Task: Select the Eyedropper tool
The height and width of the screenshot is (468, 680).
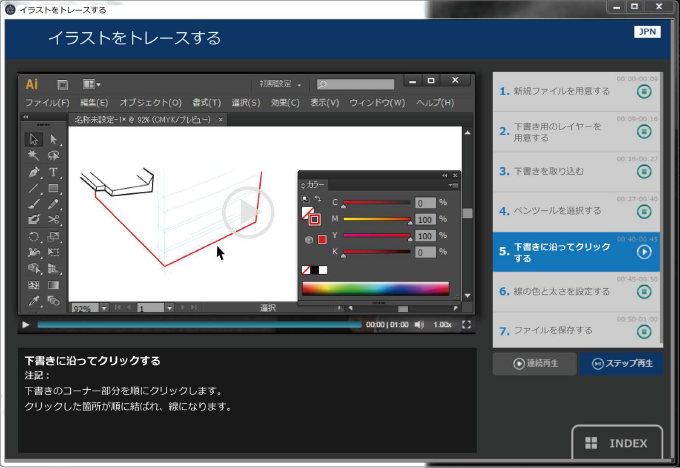Action: tap(33, 300)
